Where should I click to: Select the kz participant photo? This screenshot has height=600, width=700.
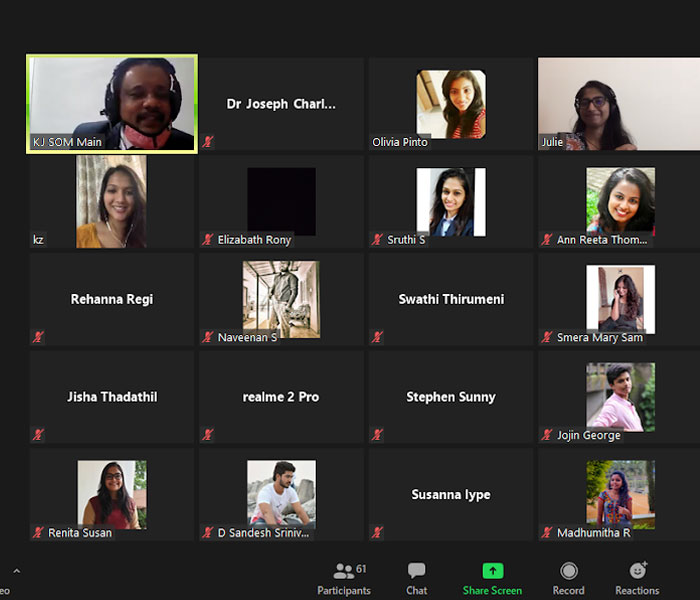click(111, 201)
